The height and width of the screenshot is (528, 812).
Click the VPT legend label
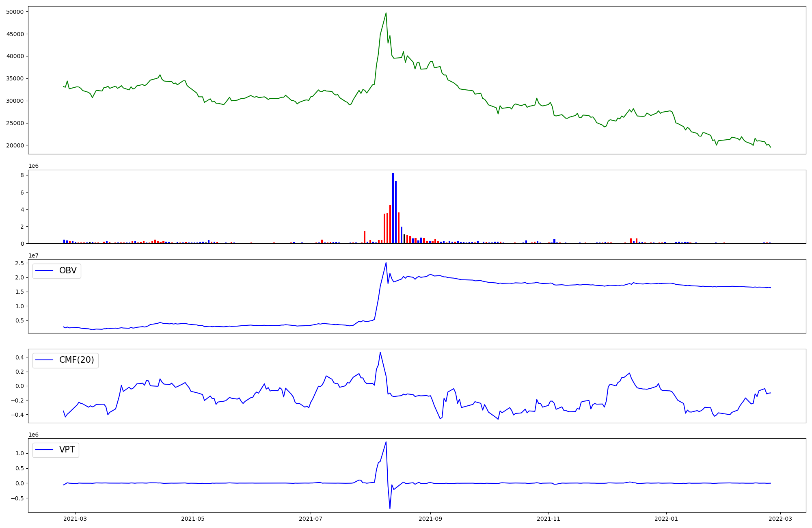67,450
